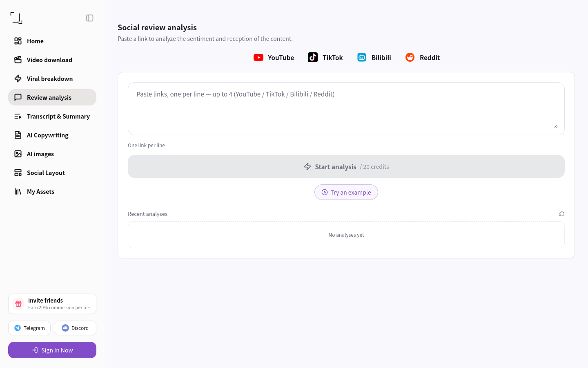The height and width of the screenshot is (368, 588).
Task: Open the Telegram community link
Action: click(x=29, y=328)
